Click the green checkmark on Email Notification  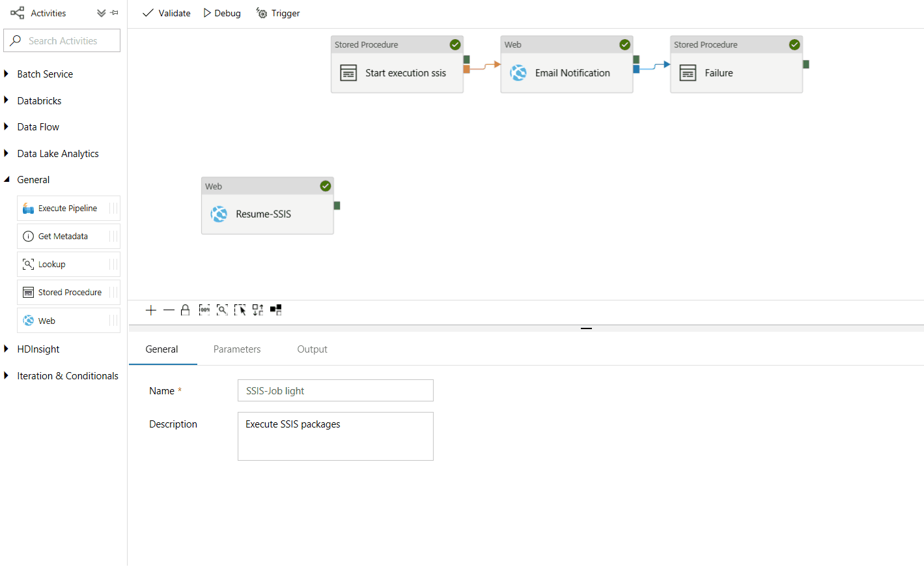[624, 44]
